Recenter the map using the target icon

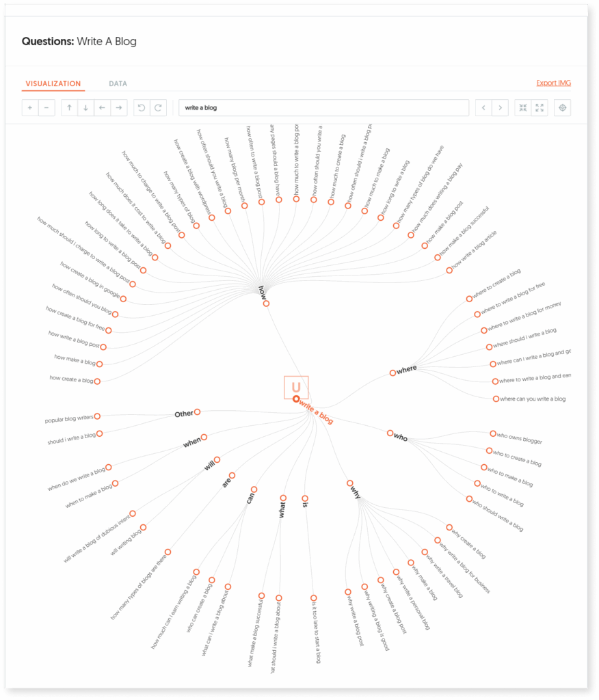(561, 107)
